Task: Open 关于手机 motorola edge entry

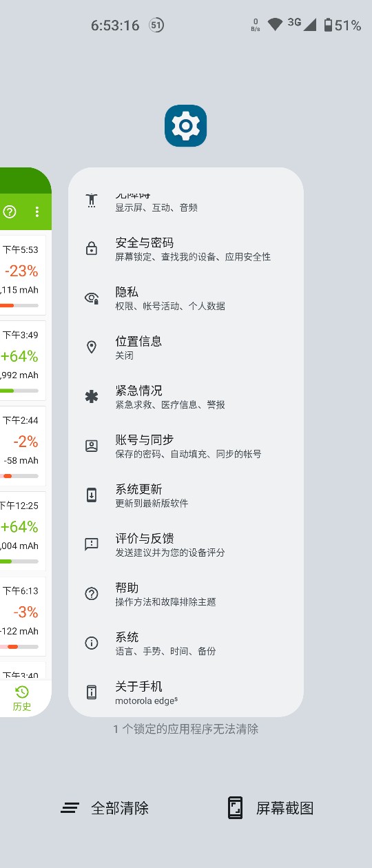Action: [186, 692]
